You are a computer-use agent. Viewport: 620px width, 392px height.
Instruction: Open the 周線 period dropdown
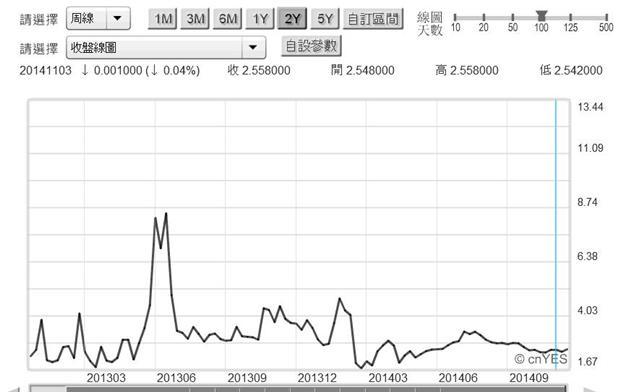point(98,18)
